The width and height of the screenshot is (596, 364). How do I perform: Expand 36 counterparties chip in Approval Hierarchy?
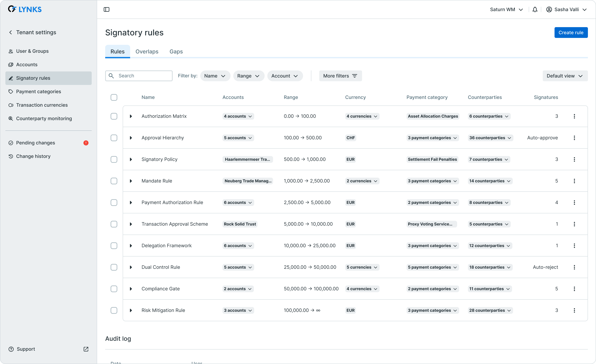(x=490, y=138)
